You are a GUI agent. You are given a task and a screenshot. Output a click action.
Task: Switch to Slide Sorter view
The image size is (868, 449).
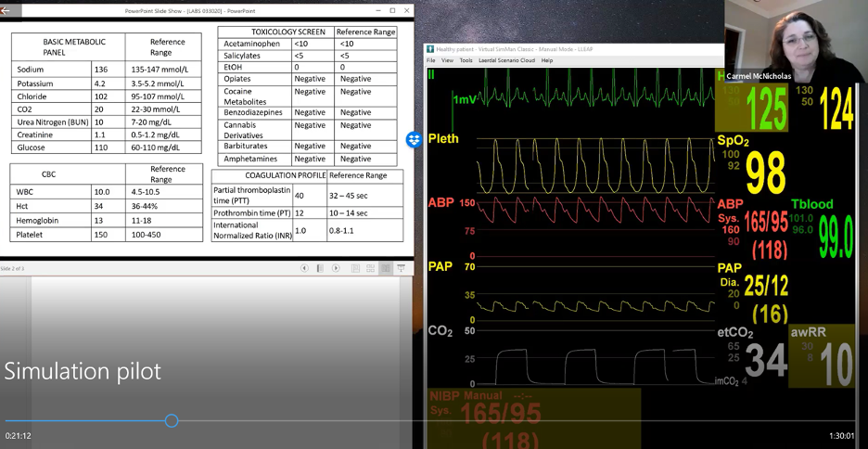pos(370,268)
